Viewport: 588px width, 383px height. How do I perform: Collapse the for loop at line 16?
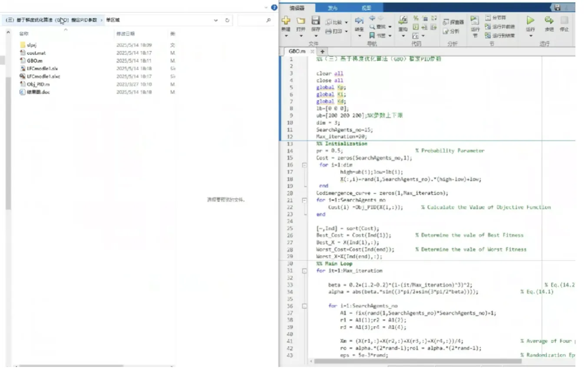tap(304, 165)
